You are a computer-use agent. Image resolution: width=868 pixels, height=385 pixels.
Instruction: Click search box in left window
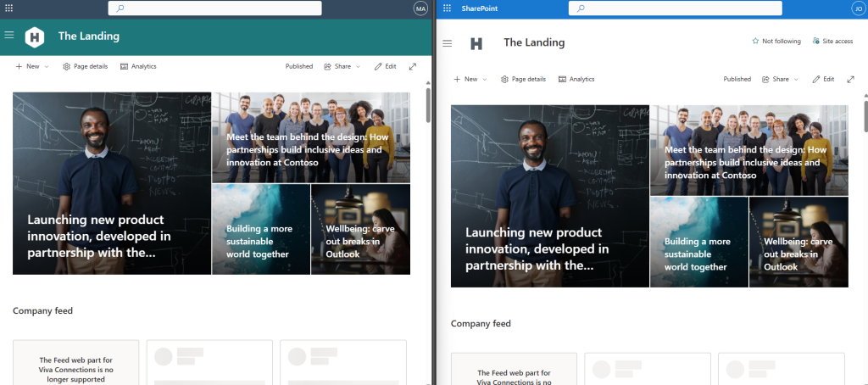click(x=214, y=8)
